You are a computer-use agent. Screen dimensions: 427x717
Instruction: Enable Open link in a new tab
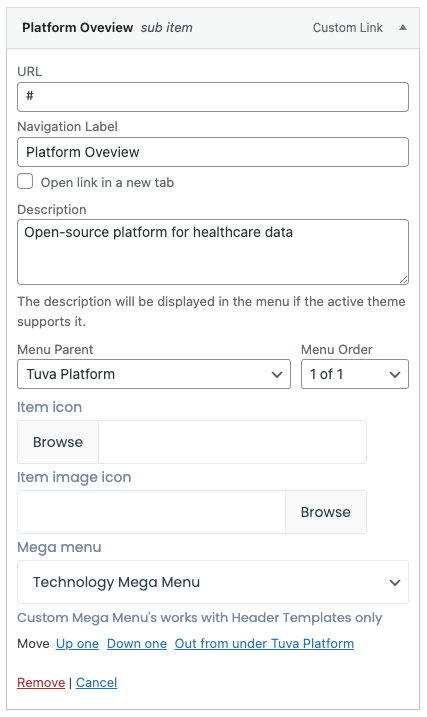pyautogui.click(x=25, y=181)
